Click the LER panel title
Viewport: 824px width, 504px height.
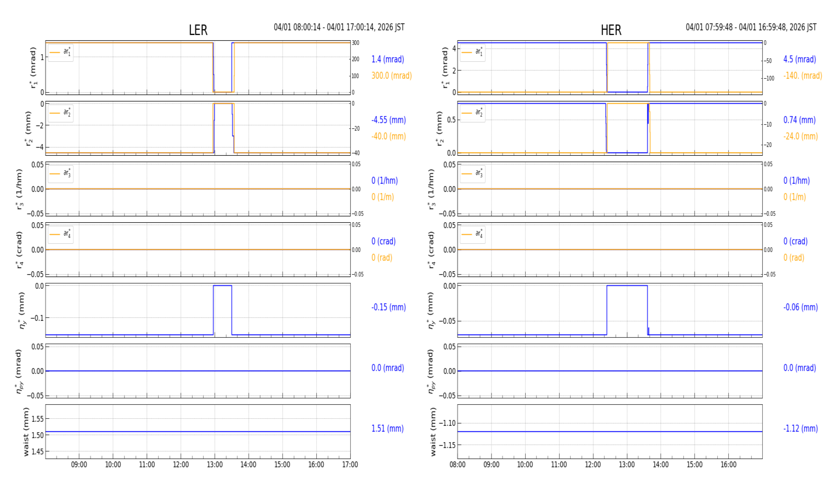point(198,30)
